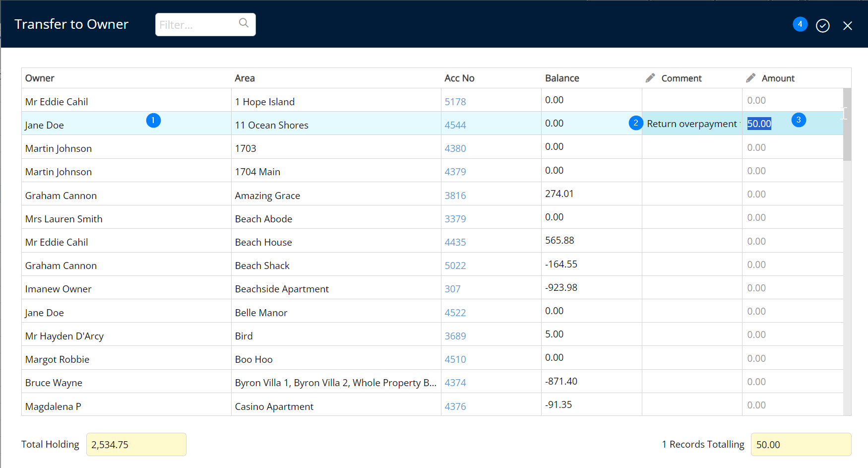Close the Transfer to Owner dialog

[847, 26]
